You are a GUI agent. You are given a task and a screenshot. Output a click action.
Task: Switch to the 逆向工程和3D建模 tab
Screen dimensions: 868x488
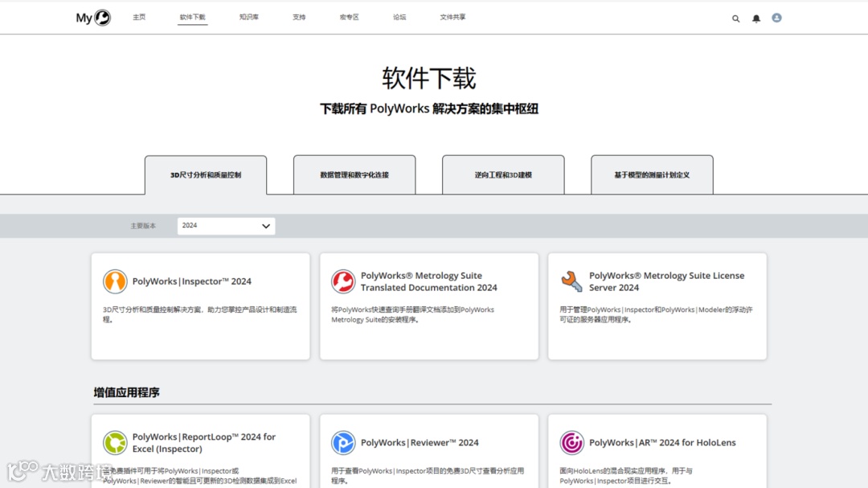[x=503, y=175]
